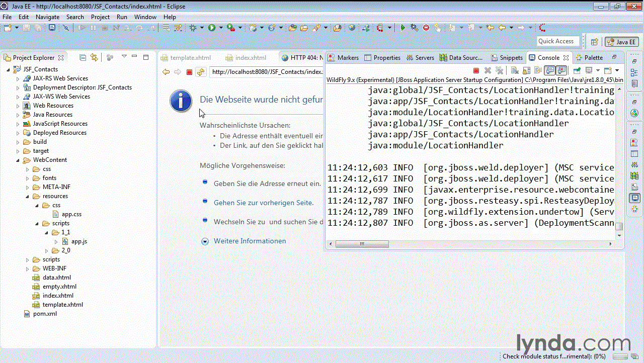Toggle Show Console When Standard Out Changes

550,71
